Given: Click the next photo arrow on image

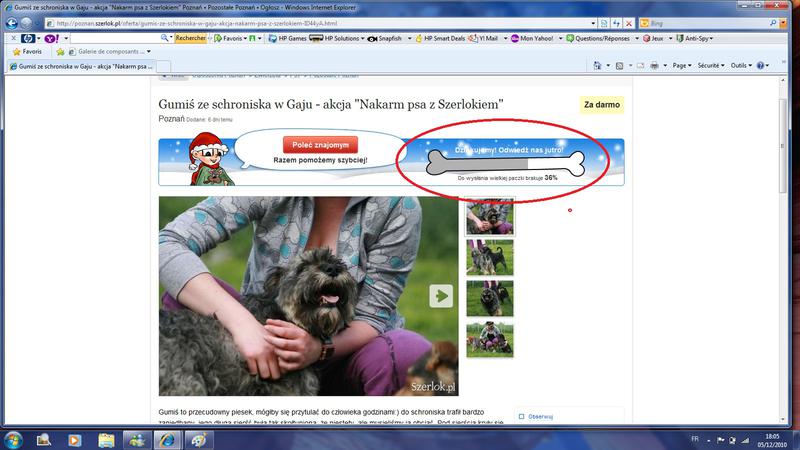Looking at the screenshot, I should click(x=441, y=295).
